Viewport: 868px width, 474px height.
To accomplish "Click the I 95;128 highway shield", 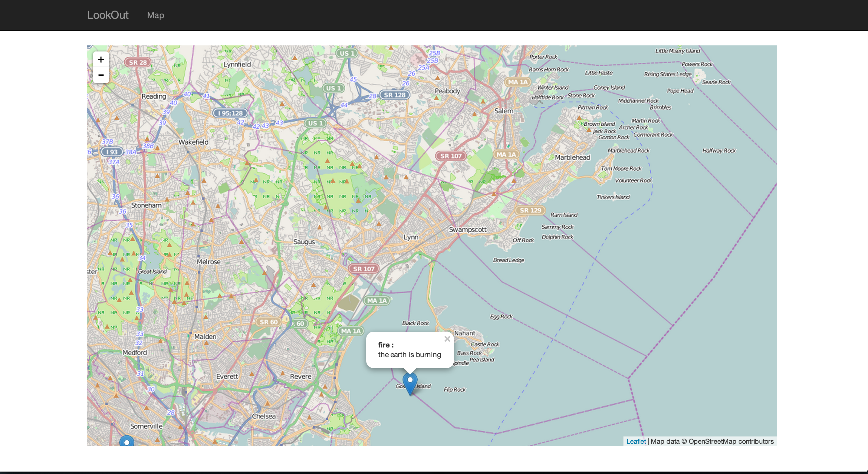I will [230, 113].
